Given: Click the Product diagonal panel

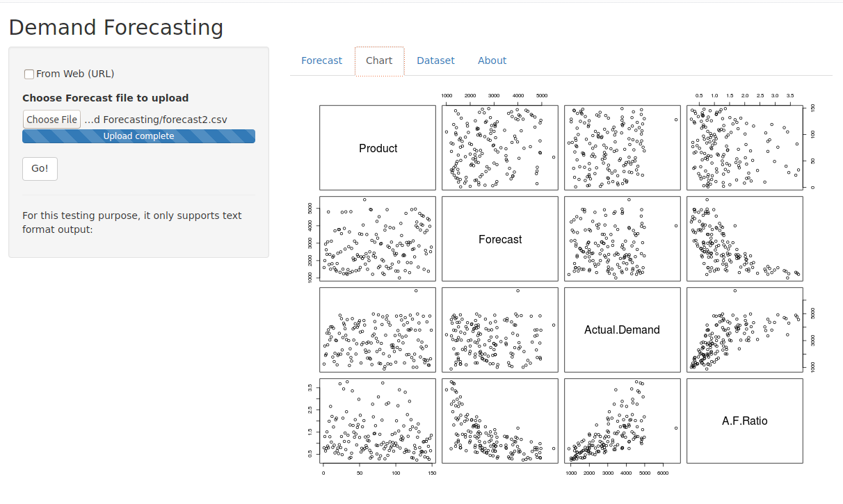Looking at the screenshot, I should (x=378, y=147).
